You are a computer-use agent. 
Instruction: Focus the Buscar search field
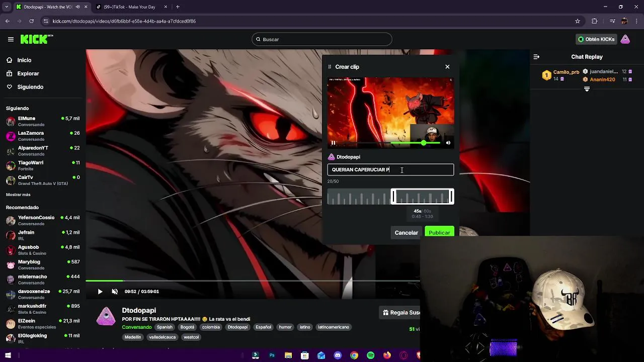[x=322, y=39]
